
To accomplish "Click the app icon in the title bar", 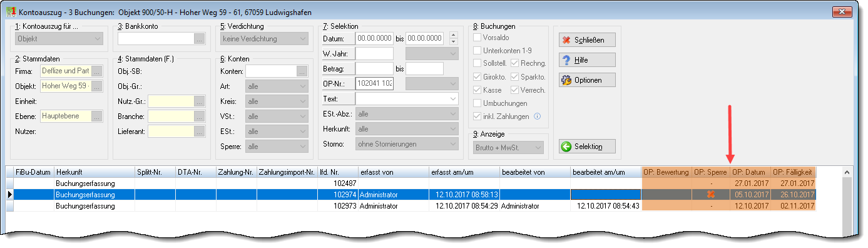I will tap(11, 12).
